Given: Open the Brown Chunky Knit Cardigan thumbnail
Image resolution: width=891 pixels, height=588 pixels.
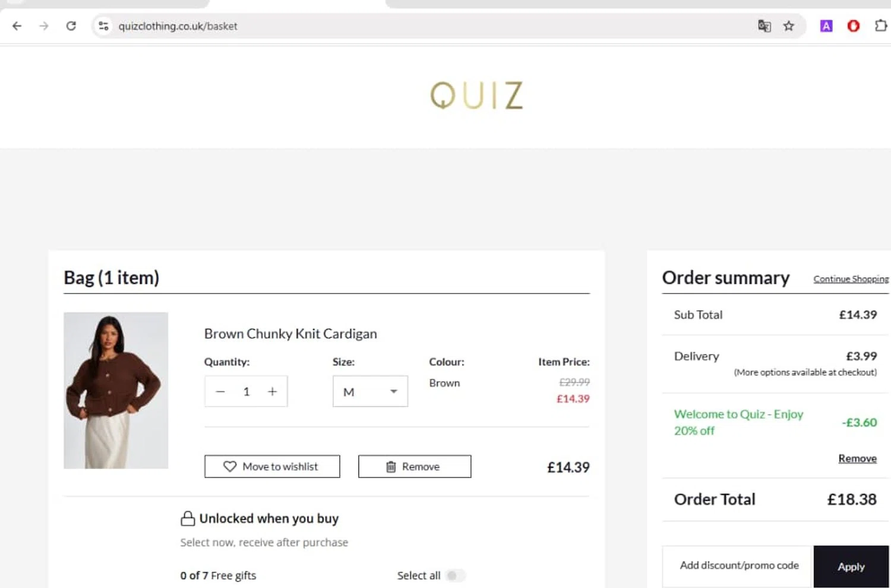Looking at the screenshot, I should tap(116, 390).
